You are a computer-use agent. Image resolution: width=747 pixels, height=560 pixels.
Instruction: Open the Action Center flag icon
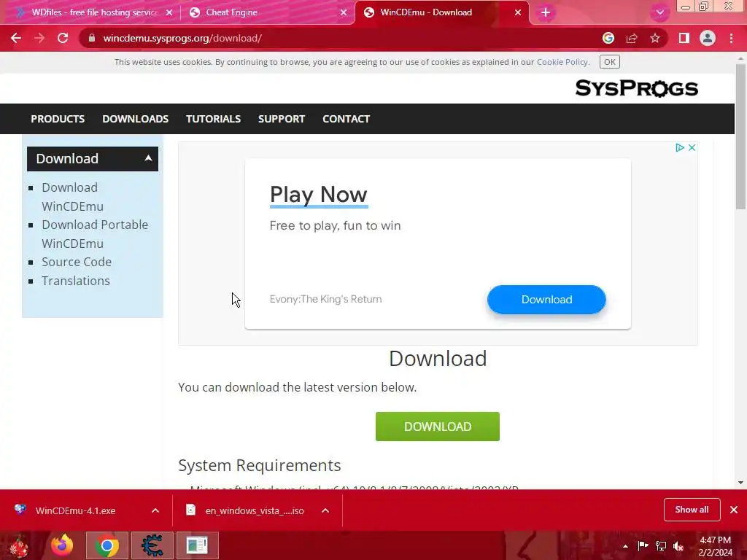[x=643, y=546]
